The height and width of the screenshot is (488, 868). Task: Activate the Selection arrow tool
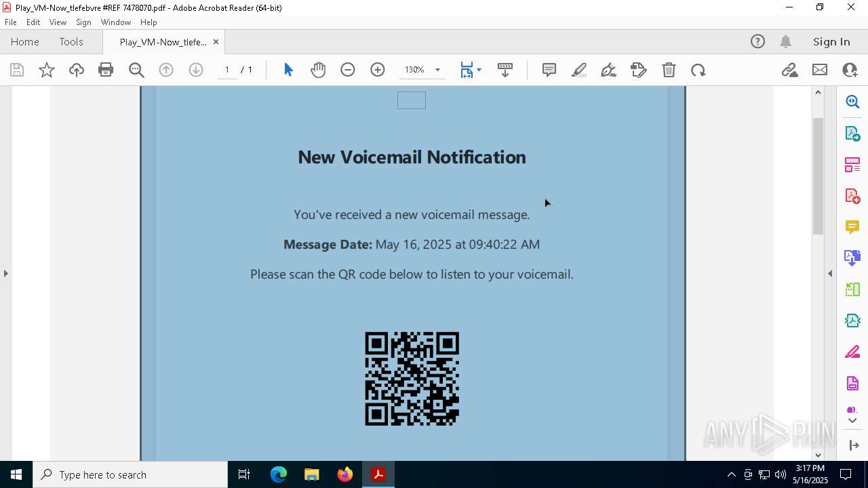(288, 70)
